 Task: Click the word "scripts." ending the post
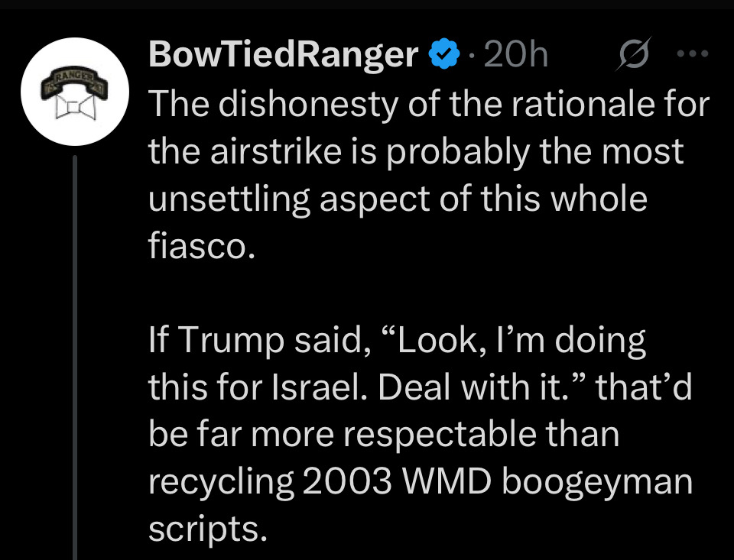coord(208,529)
